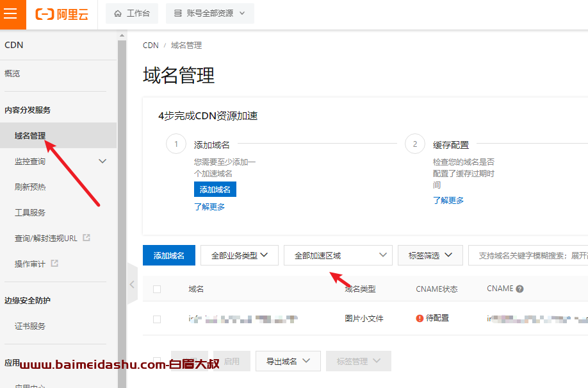Screen dimensions: 588x388
Task: Click 了解更多 under 缓存配置 step
Action: (448, 200)
